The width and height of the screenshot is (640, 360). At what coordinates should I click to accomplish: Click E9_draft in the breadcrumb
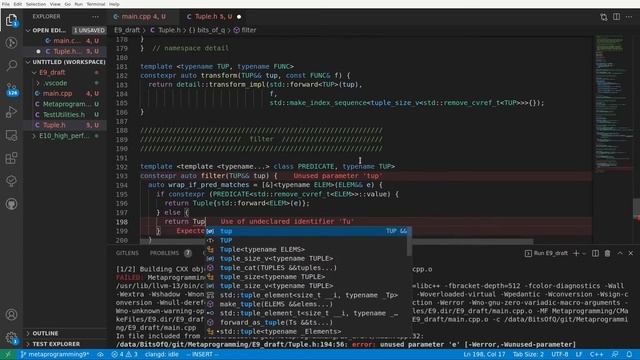tap(127, 30)
